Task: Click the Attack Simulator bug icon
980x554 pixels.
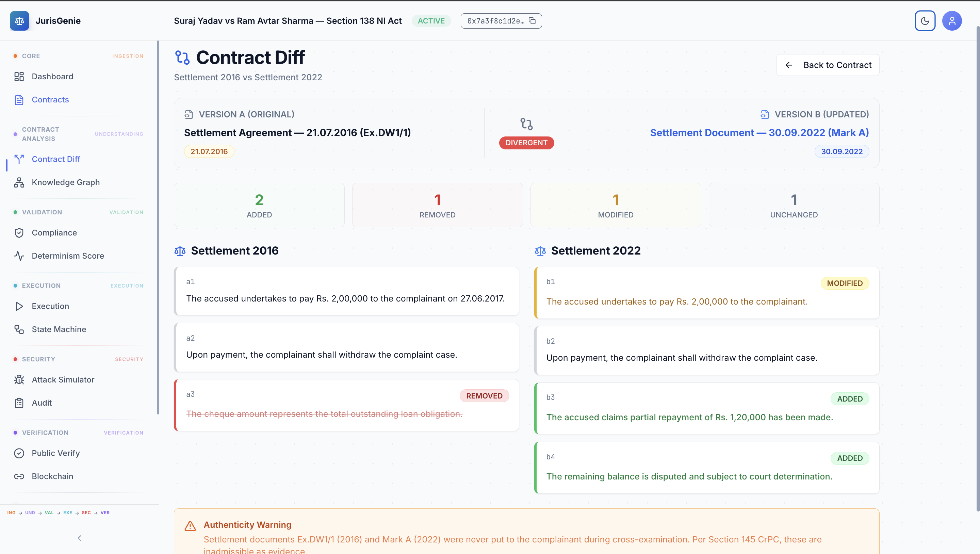Action: pyautogui.click(x=19, y=380)
